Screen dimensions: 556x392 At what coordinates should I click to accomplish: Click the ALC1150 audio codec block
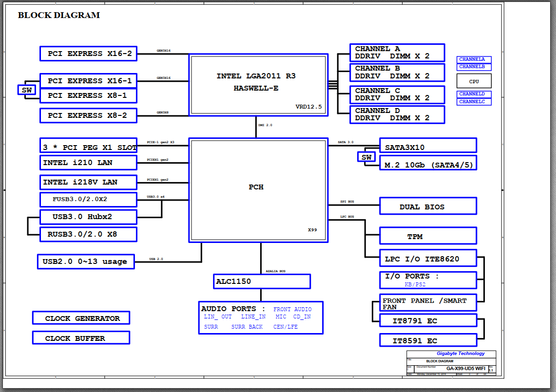pyautogui.click(x=262, y=281)
